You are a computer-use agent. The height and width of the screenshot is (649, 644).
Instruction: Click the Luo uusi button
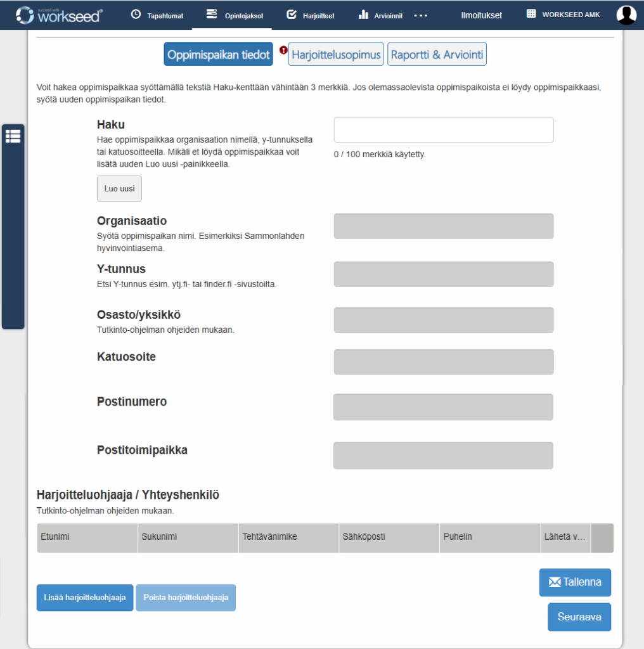(x=119, y=189)
